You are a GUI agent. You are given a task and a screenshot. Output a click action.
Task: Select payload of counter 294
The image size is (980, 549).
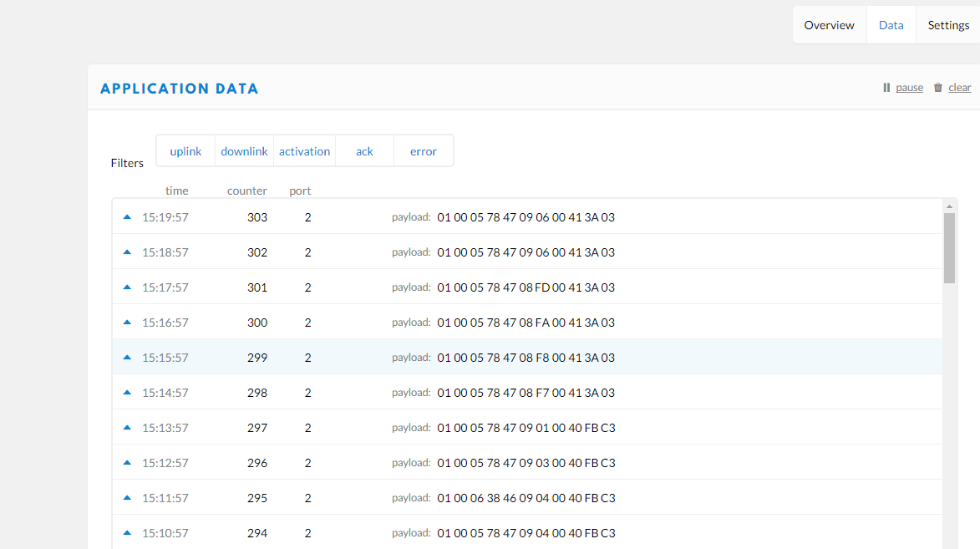point(526,533)
